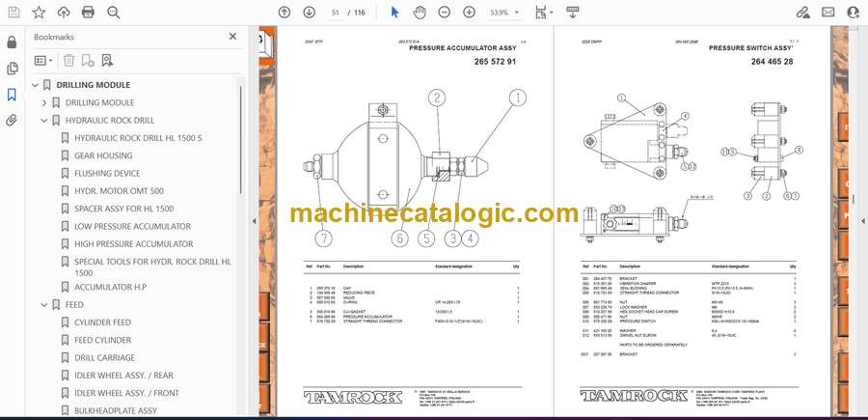Click part number 265 572 91
This screenshot has width=868, height=420.
(x=495, y=62)
